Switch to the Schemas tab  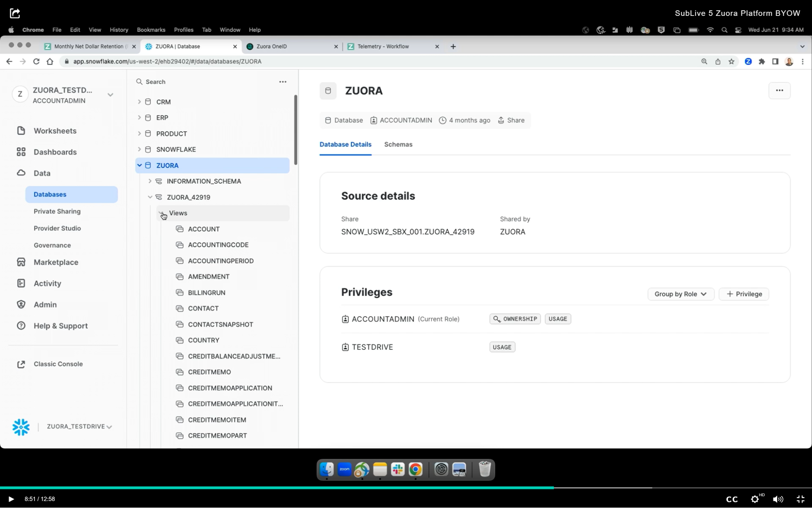398,145
